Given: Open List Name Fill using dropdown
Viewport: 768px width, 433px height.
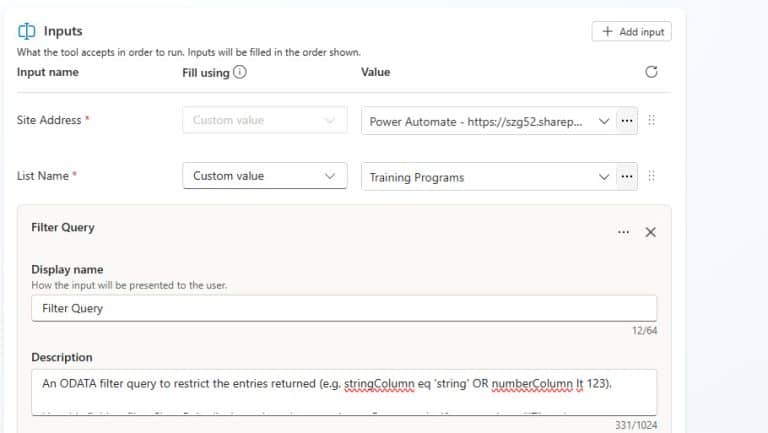Looking at the screenshot, I should 264,176.
